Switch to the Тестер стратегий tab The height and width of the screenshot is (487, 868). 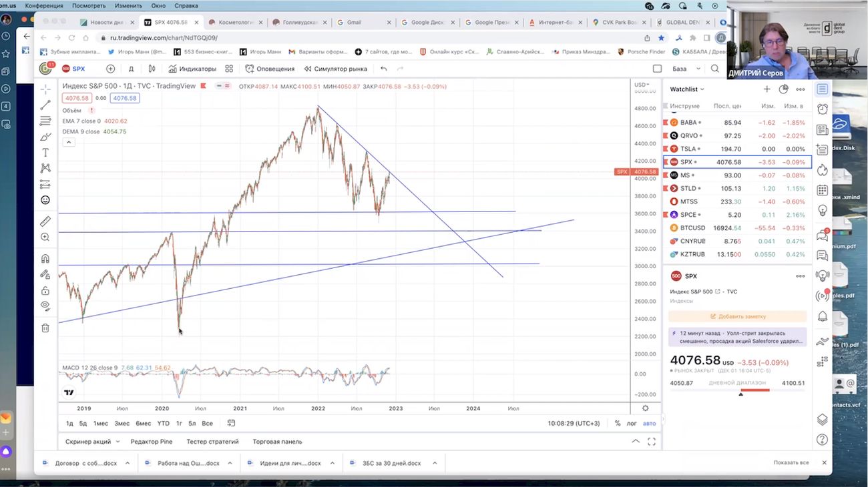(x=212, y=442)
